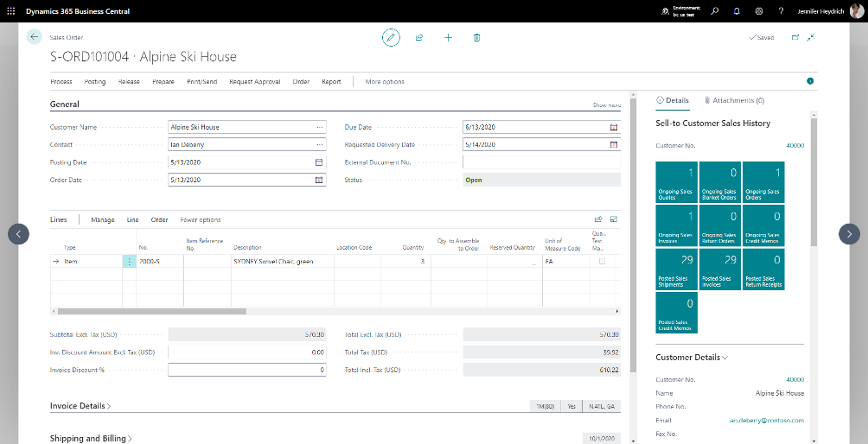
Task: Open Posted Sales Invoices tile
Action: (719, 270)
